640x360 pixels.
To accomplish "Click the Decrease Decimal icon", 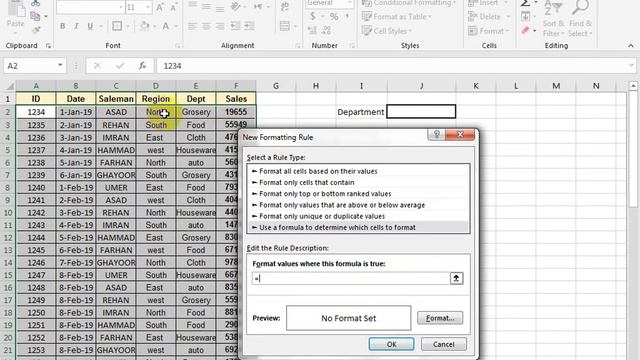I will (x=327, y=31).
